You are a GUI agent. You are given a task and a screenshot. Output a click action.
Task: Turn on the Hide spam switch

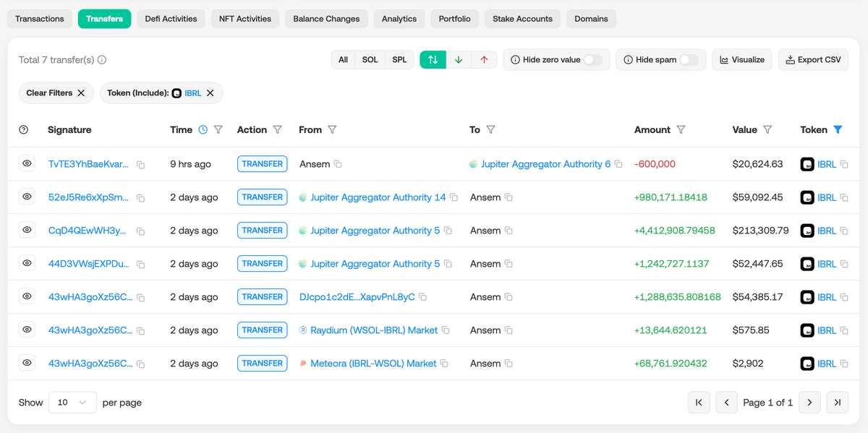(689, 60)
